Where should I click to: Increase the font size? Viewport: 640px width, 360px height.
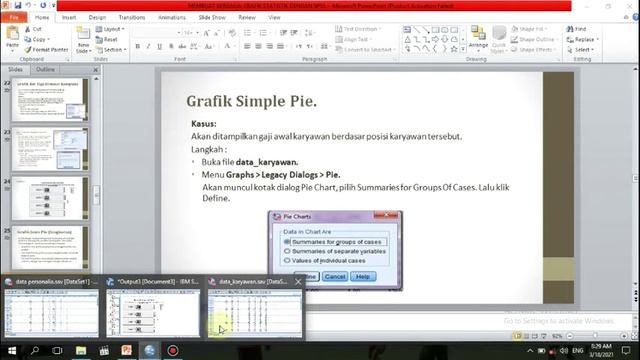click(207, 33)
